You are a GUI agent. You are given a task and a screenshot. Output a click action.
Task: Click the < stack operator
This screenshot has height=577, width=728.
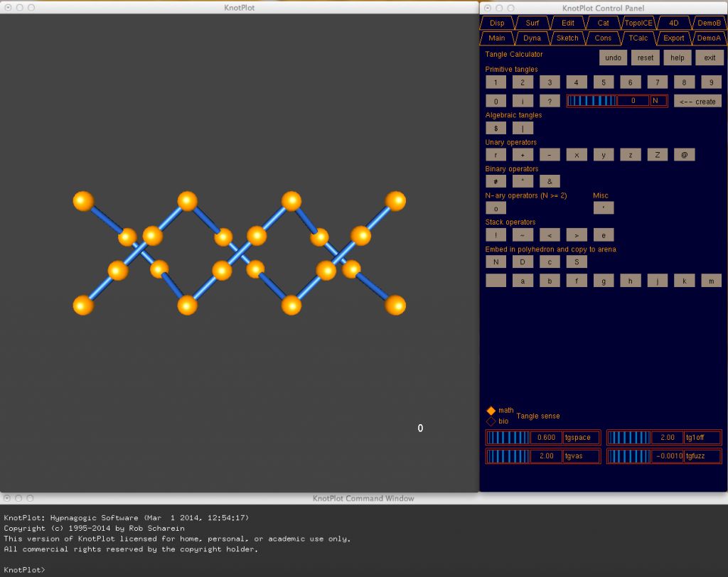tap(550, 235)
